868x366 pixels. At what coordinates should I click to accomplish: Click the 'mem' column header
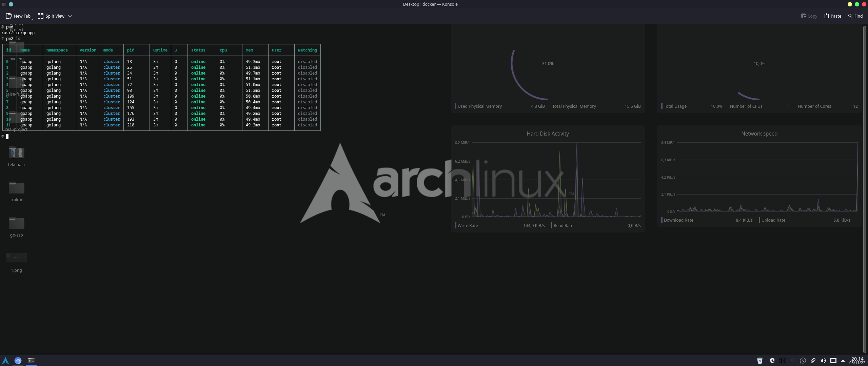click(249, 50)
